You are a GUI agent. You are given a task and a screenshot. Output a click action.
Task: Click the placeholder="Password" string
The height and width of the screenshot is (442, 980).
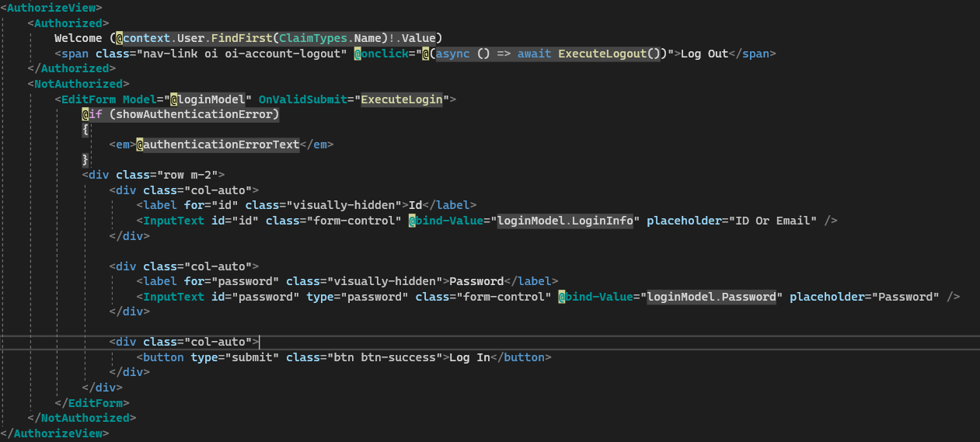(x=864, y=297)
